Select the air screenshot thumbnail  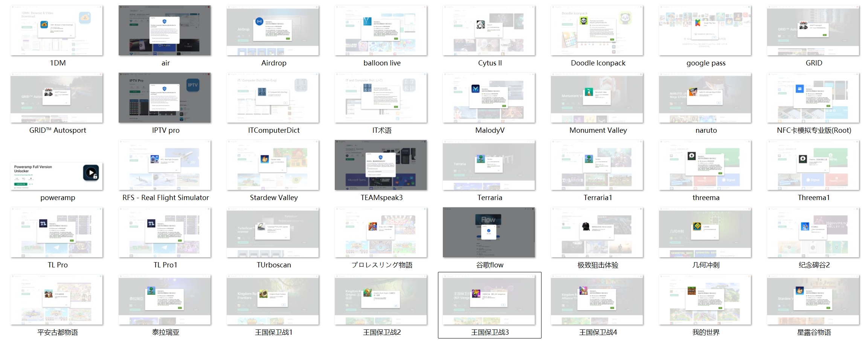[165, 30]
